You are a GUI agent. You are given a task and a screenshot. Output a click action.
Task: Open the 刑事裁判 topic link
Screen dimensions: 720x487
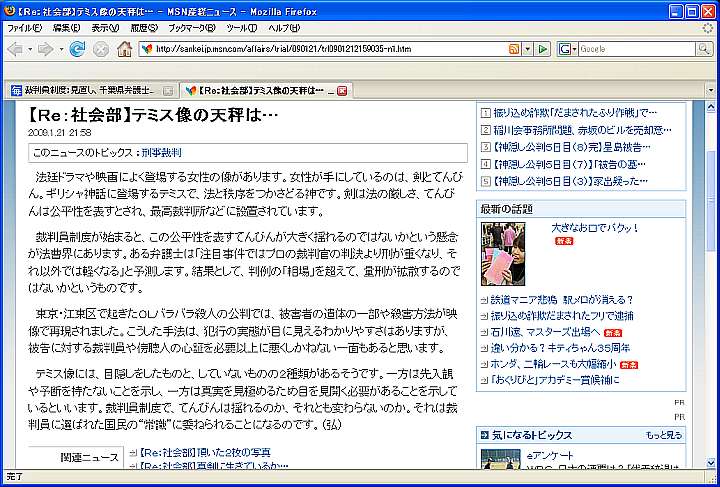point(161,153)
